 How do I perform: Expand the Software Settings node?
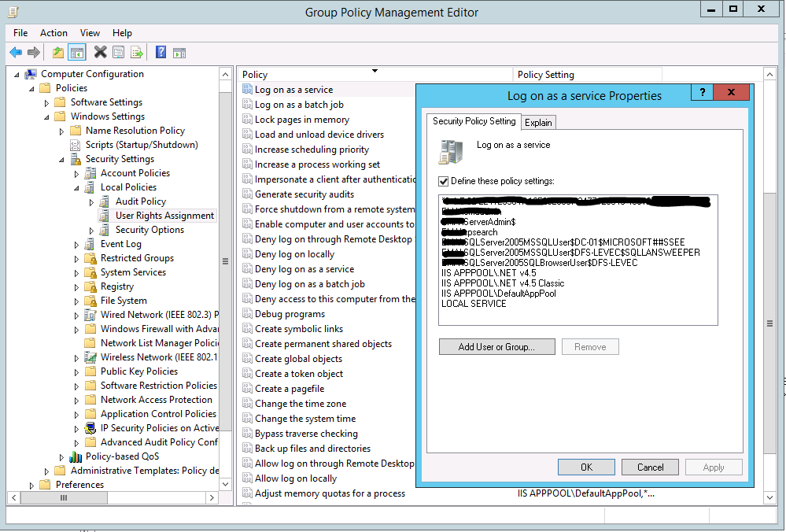tap(46, 103)
